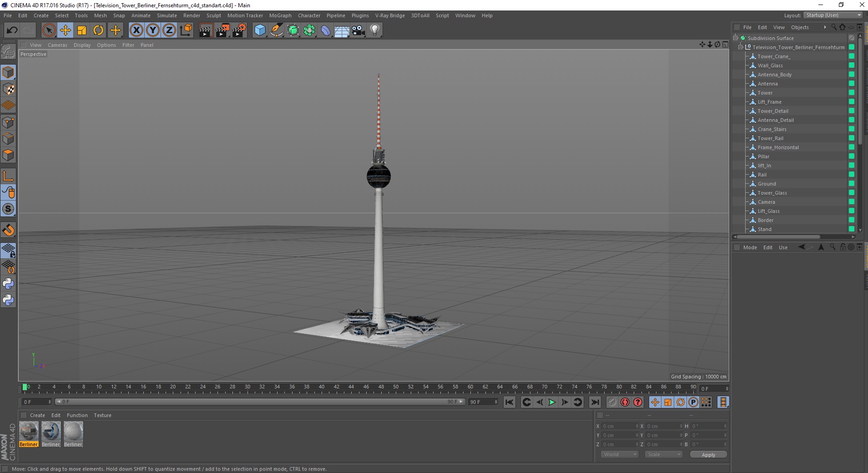Toggle Z axis lock
This screenshot has width=868, height=473.
(169, 30)
